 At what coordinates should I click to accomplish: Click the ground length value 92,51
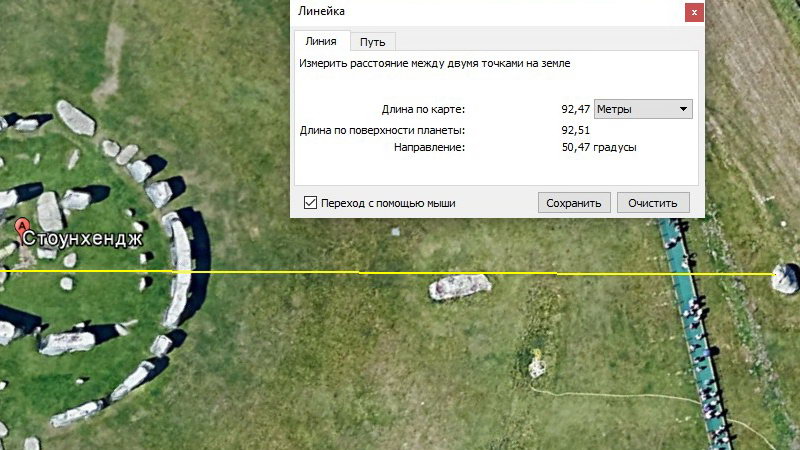coord(575,130)
